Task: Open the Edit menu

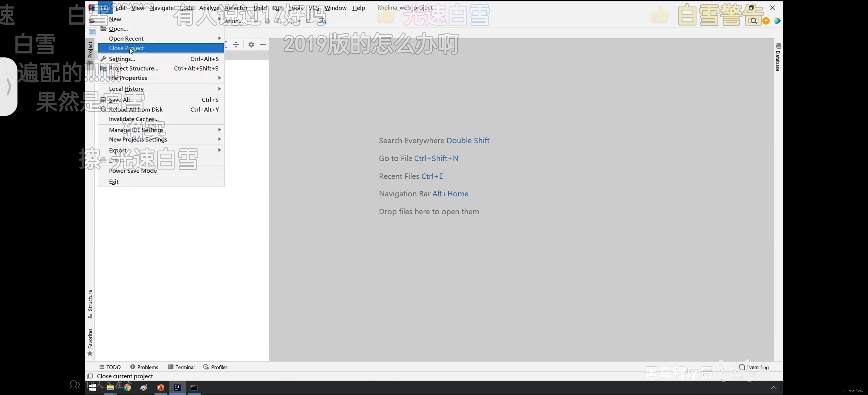Action: click(121, 8)
